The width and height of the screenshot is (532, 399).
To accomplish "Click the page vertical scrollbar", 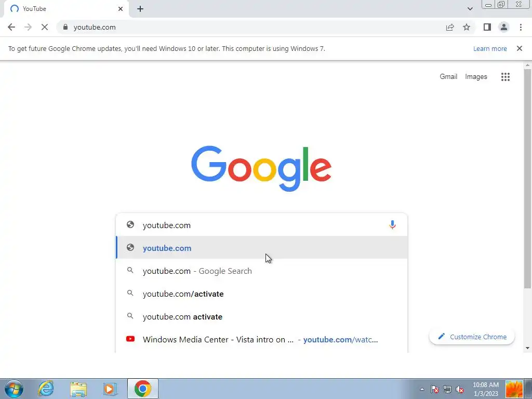I will coord(527,179).
